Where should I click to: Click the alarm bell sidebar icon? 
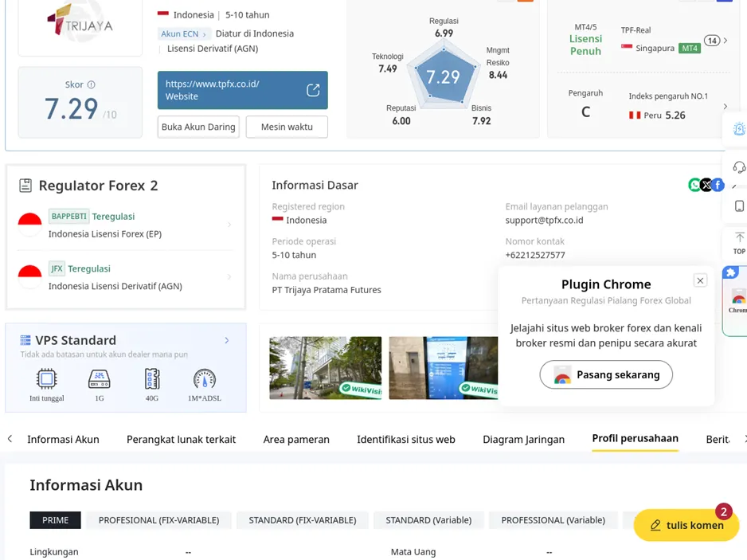click(x=739, y=129)
